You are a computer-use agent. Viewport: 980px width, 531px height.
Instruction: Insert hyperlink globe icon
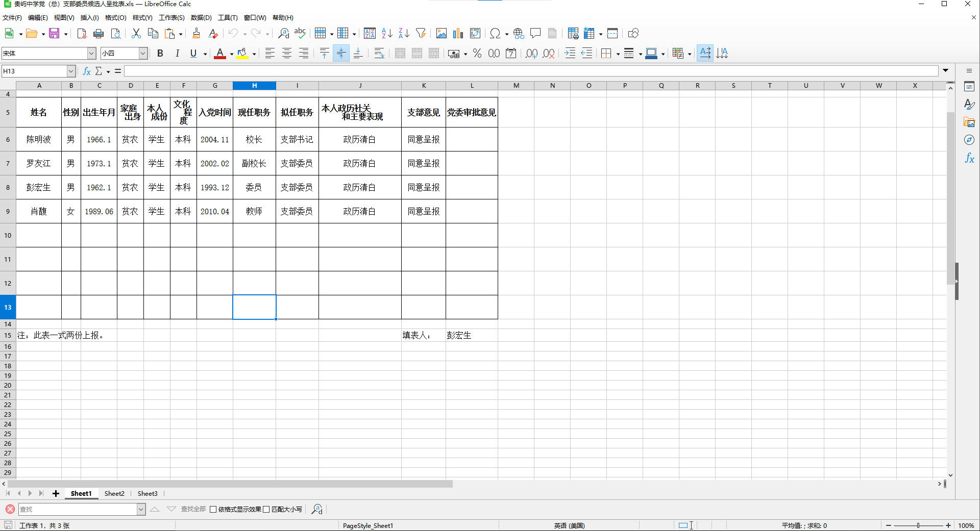click(519, 34)
